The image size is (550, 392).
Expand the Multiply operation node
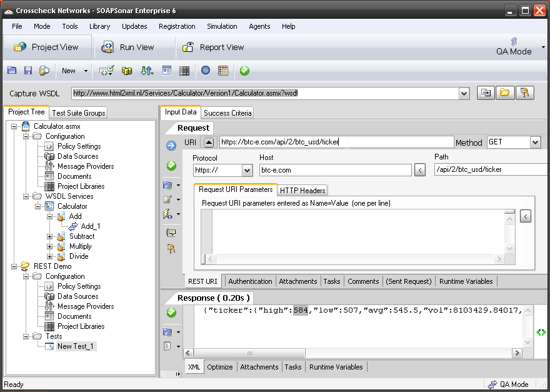[x=49, y=246]
